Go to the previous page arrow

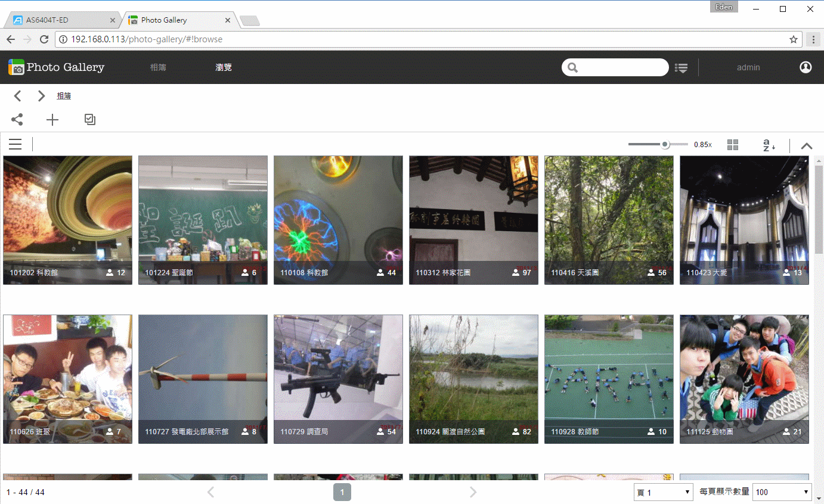210,492
